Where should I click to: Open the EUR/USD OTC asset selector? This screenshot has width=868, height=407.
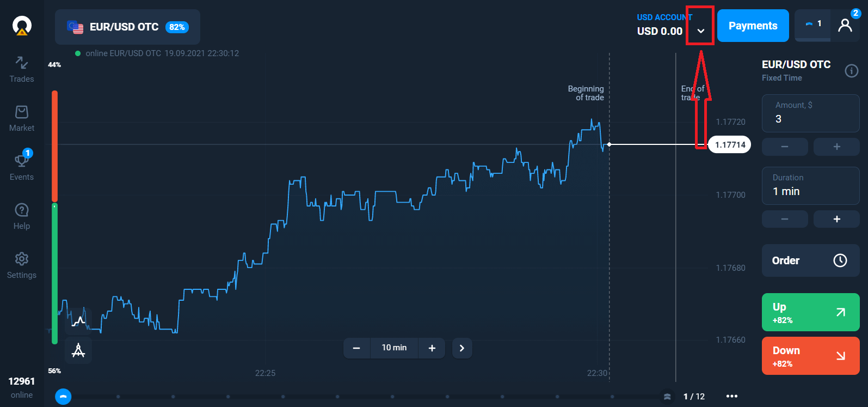(127, 26)
